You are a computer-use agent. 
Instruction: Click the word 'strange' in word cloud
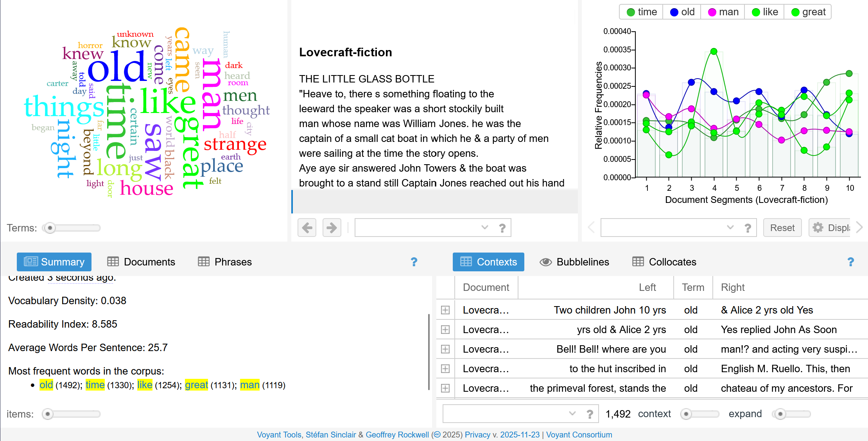(x=235, y=145)
